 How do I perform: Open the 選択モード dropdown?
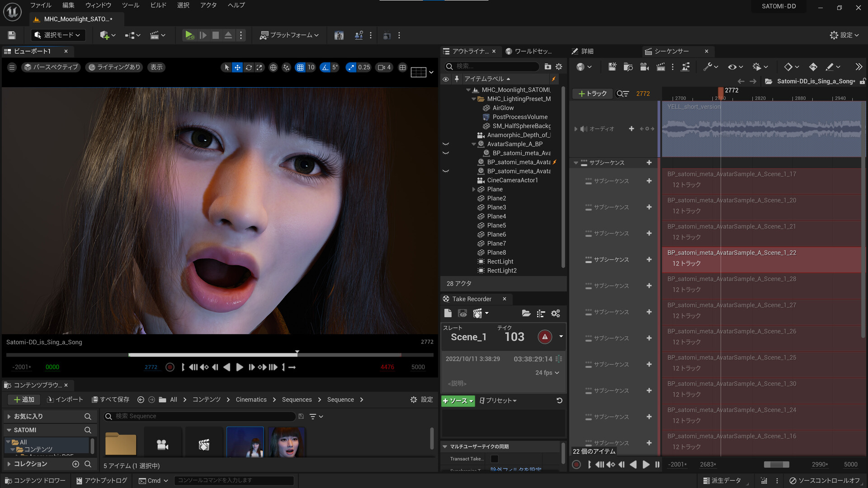[x=58, y=35]
